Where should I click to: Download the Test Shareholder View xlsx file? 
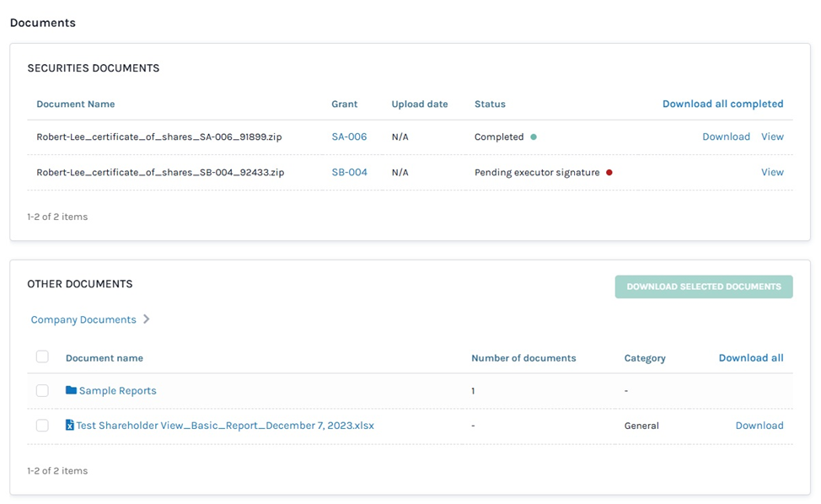pos(759,426)
